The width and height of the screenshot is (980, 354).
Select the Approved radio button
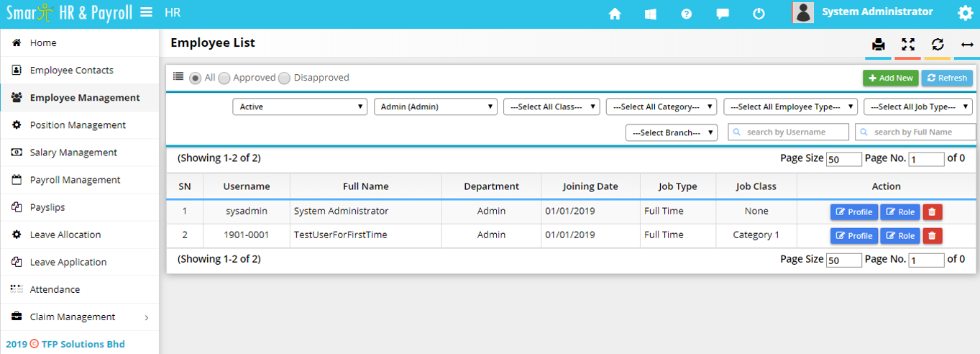pyautogui.click(x=224, y=78)
